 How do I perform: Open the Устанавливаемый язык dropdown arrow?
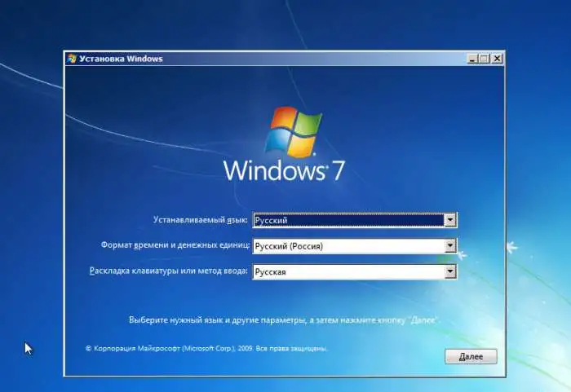[450, 220]
